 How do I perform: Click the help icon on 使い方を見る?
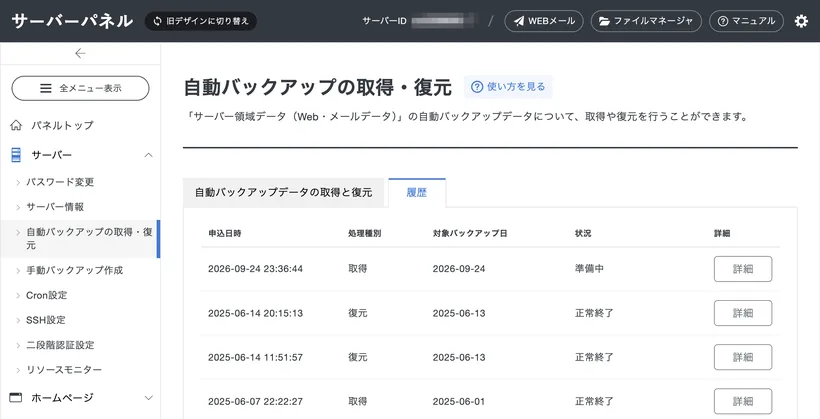pyautogui.click(x=477, y=87)
